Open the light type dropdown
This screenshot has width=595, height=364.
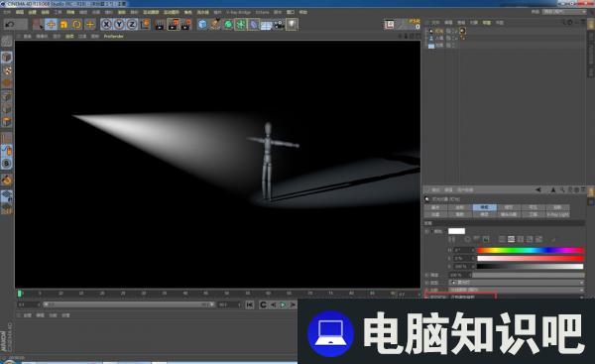[517, 283]
